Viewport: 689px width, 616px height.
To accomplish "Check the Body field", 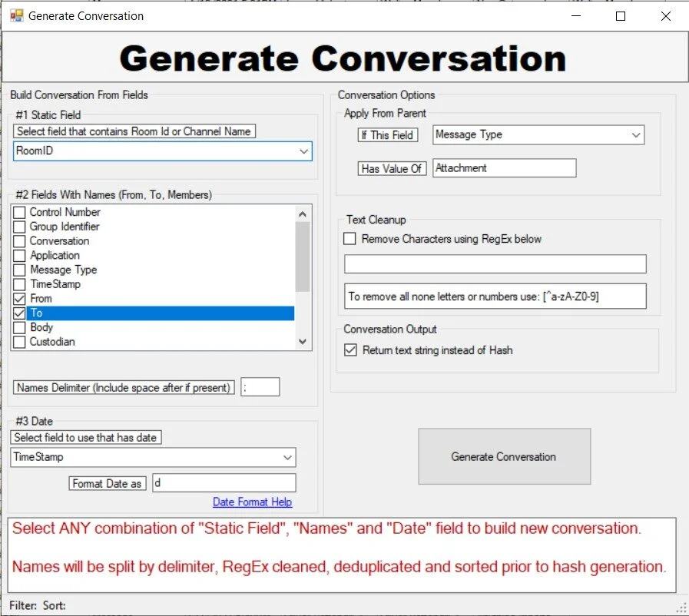I will pos(18,327).
